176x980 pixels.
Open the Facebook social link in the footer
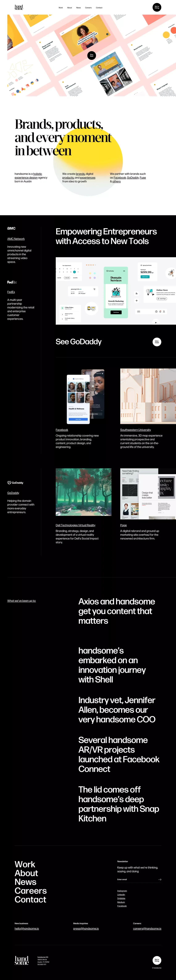122,906
